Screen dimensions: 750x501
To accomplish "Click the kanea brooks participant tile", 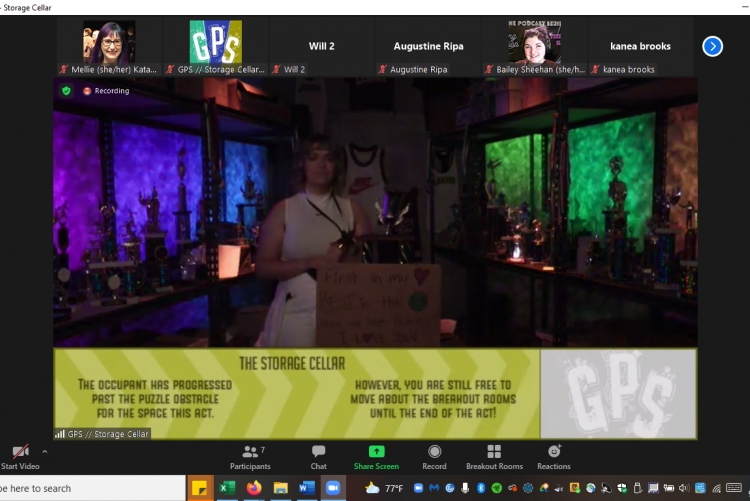I will click(640, 46).
